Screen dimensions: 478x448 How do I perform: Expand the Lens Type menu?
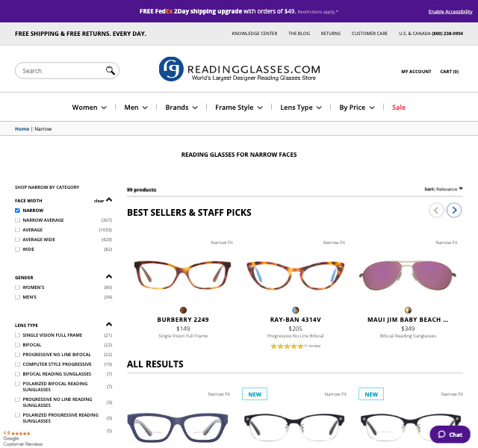301,108
